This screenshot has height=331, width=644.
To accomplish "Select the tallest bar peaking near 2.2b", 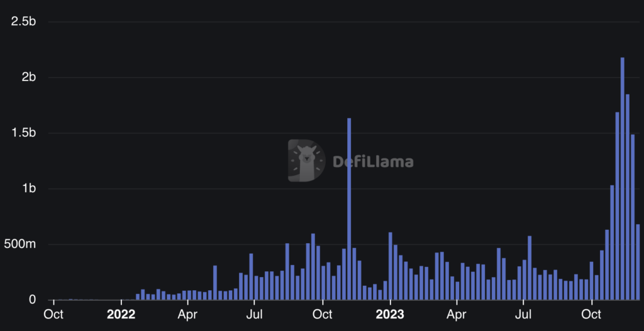I will (x=622, y=178).
